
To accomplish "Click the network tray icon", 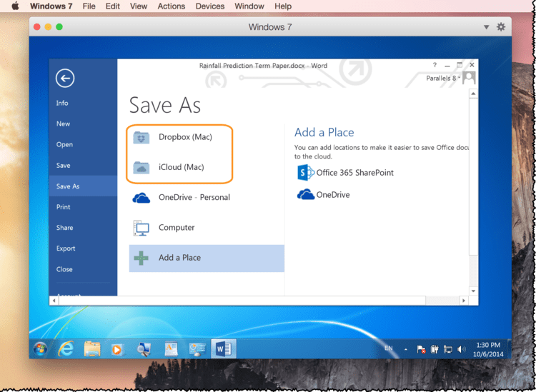I will click(x=448, y=349).
